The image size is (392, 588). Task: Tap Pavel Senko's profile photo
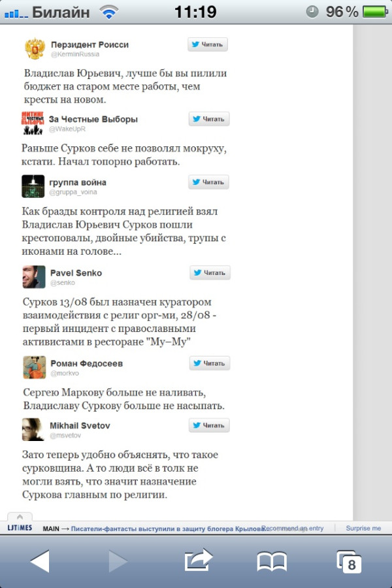click(x=34, y=277)
